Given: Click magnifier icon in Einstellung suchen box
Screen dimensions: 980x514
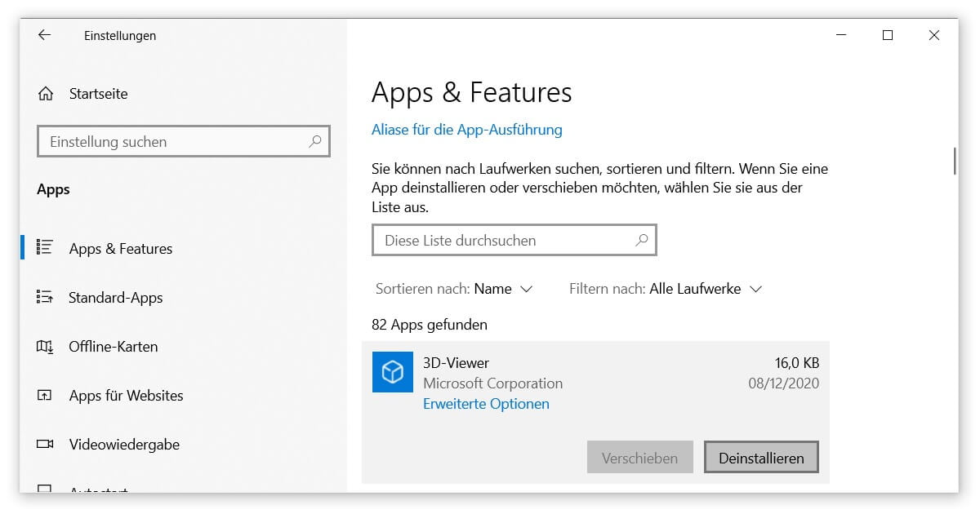Looking at the screenshot, I should (x=314, y=141).
